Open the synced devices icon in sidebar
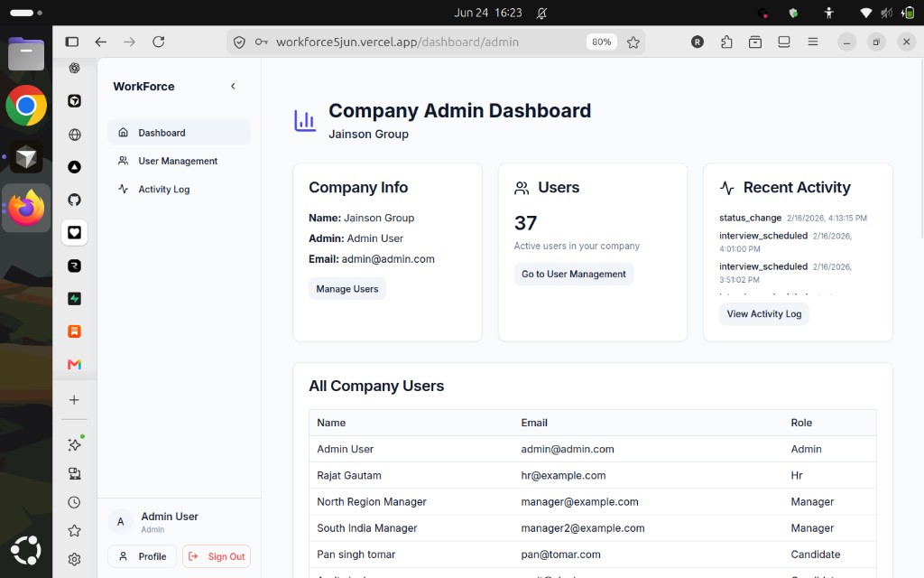 click(x=74, y=473)
